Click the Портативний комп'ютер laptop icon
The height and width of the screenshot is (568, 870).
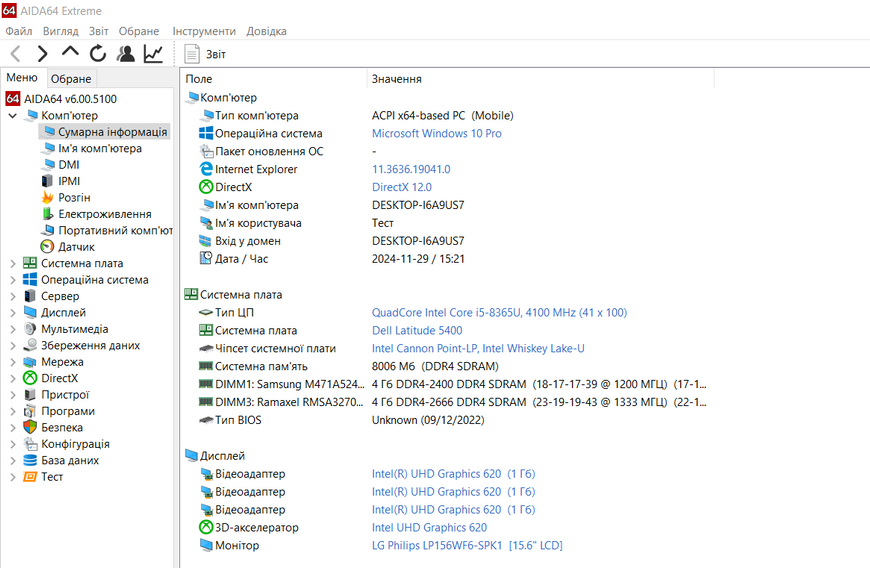tap(48, 230)
